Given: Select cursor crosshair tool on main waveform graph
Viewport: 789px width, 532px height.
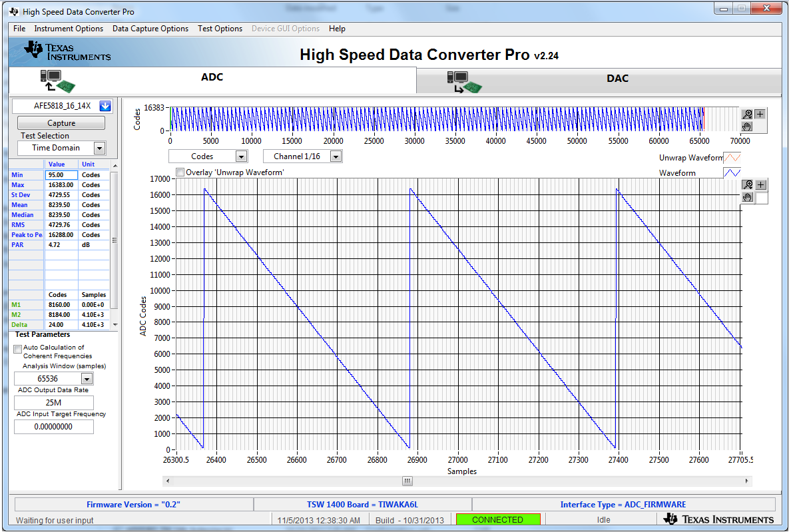Looking at the screenshot, I should (x=761, y=184).
